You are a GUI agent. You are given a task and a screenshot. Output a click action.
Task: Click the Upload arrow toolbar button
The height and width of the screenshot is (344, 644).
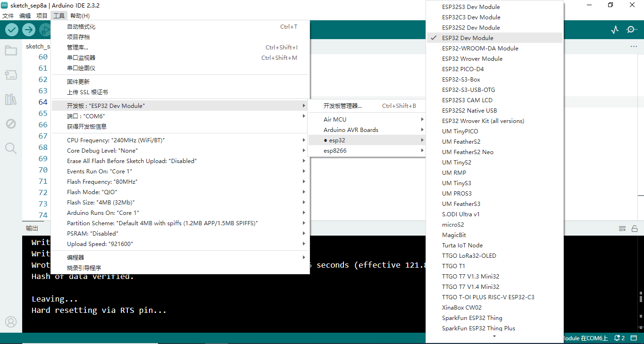(x=29, y=30)
